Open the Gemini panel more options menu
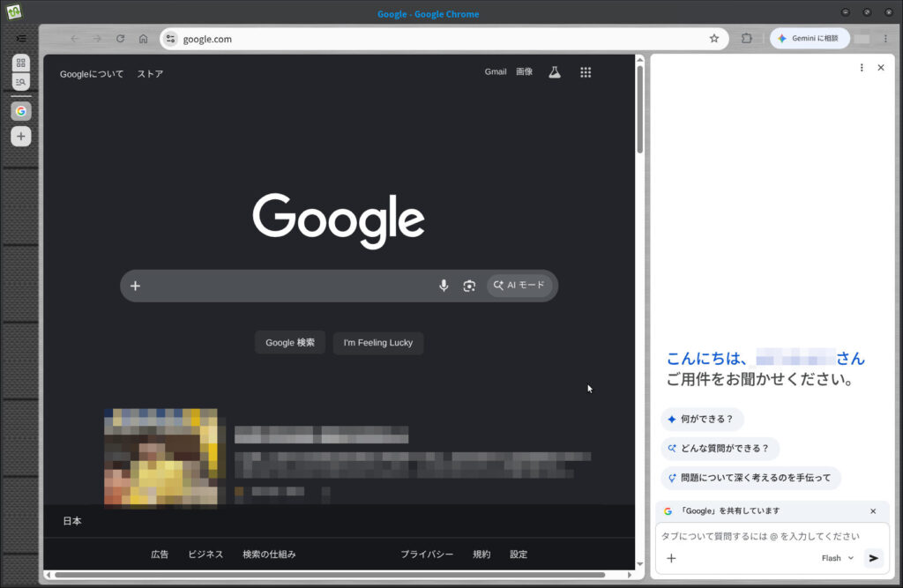The width and height of the screenshot is (903, 588). pyautogui.click(x=862, y=68)
